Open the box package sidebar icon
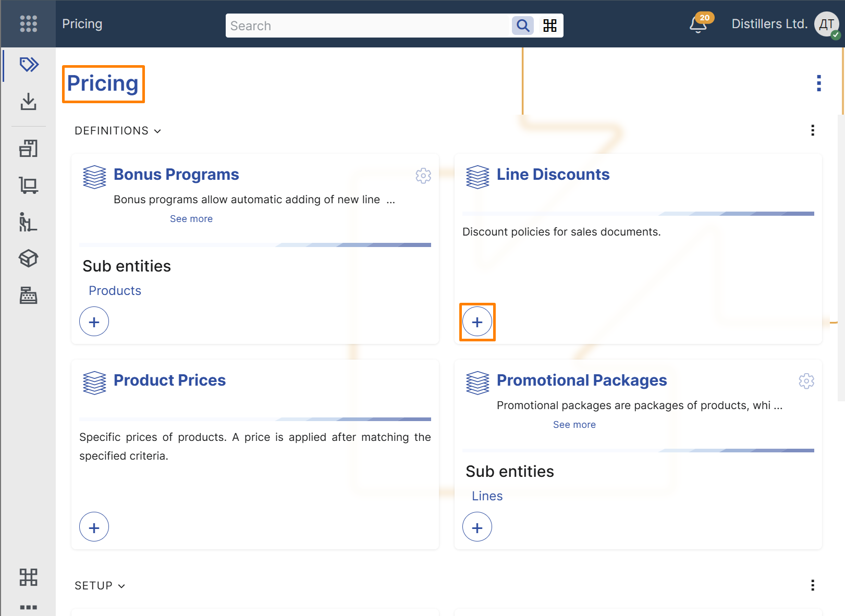 tap(29, 258)
